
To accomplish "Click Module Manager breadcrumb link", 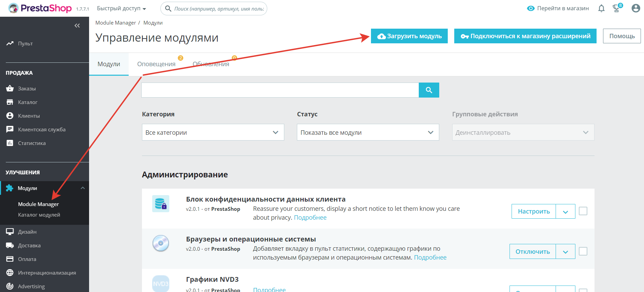I will (116, 23).
